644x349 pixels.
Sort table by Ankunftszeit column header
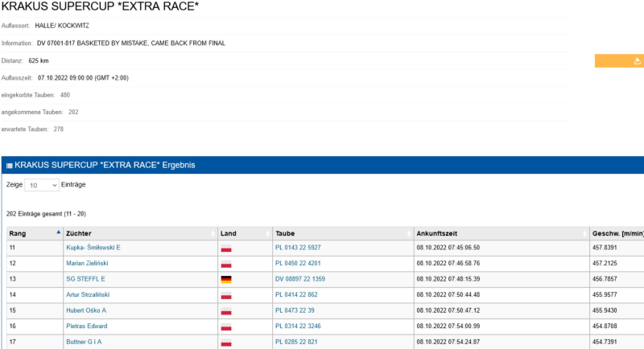pos(499,232)
